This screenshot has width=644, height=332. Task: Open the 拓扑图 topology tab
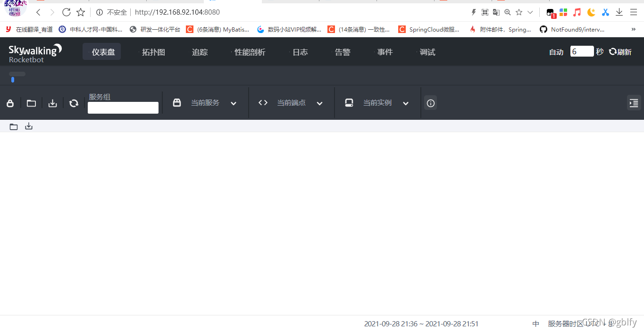(154, 52)
